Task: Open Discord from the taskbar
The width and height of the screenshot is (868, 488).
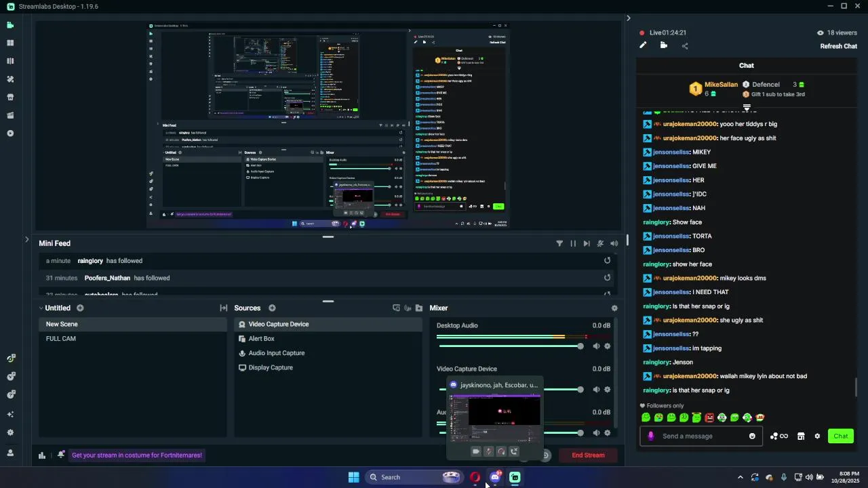Action: 495,477
